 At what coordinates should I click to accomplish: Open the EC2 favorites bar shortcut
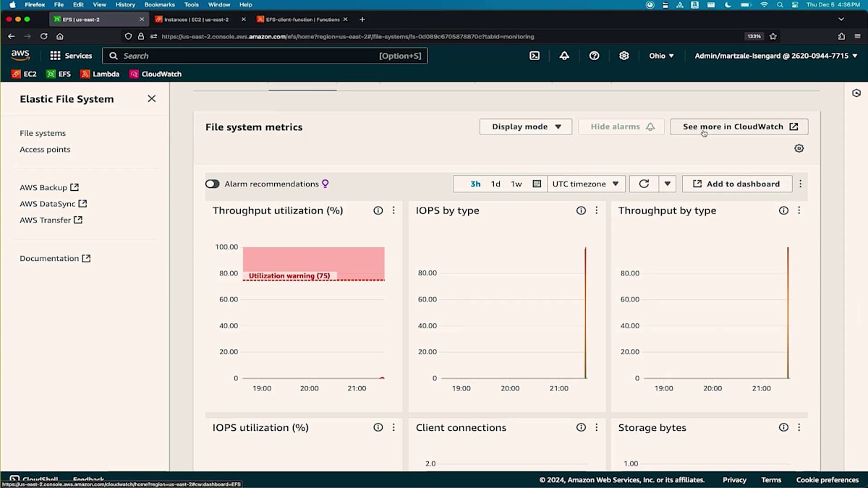24,74
